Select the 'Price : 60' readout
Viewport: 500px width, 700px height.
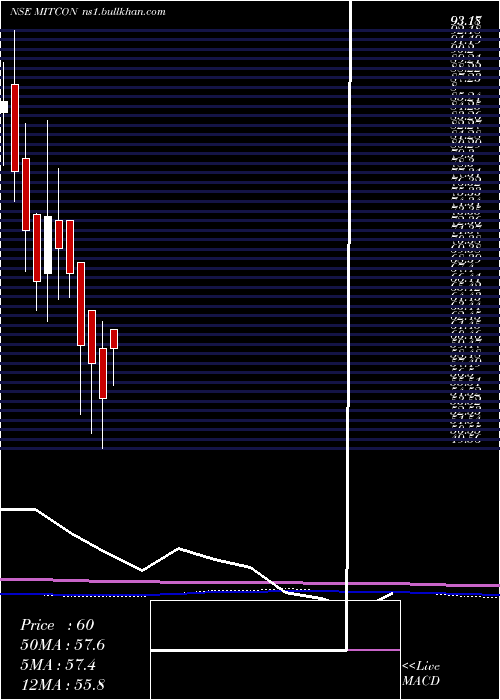tap(57, 625)
